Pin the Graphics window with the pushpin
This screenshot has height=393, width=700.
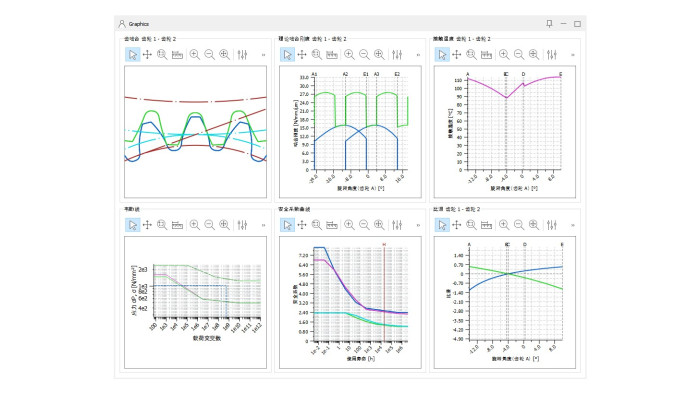(x=550, y=24)
